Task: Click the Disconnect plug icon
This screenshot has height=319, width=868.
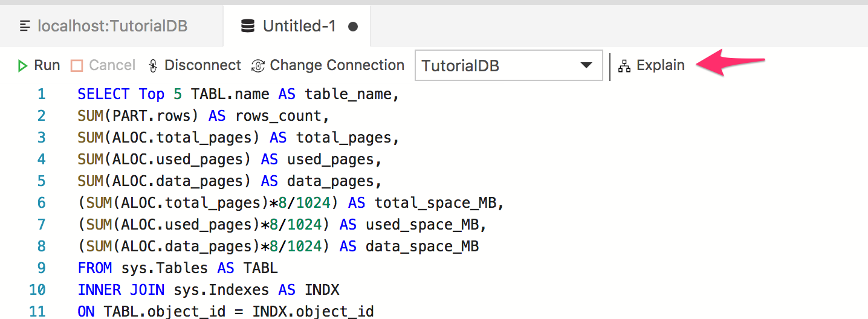Action: coord(153,66)
